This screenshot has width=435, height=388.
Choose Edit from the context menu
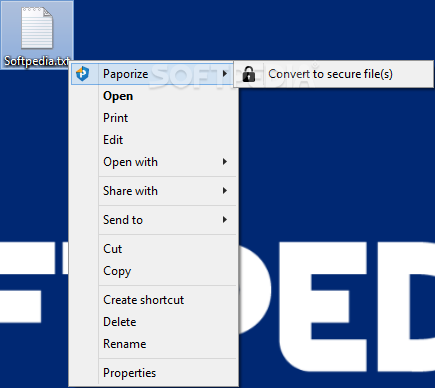click(153, 140)
